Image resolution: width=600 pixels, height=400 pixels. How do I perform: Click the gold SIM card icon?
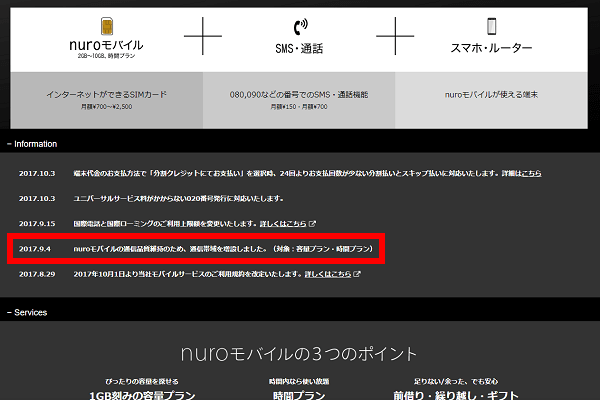107,26
